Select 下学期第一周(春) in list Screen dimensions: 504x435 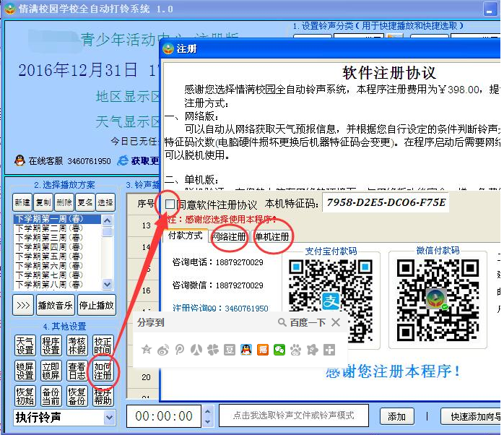point(57,219)
